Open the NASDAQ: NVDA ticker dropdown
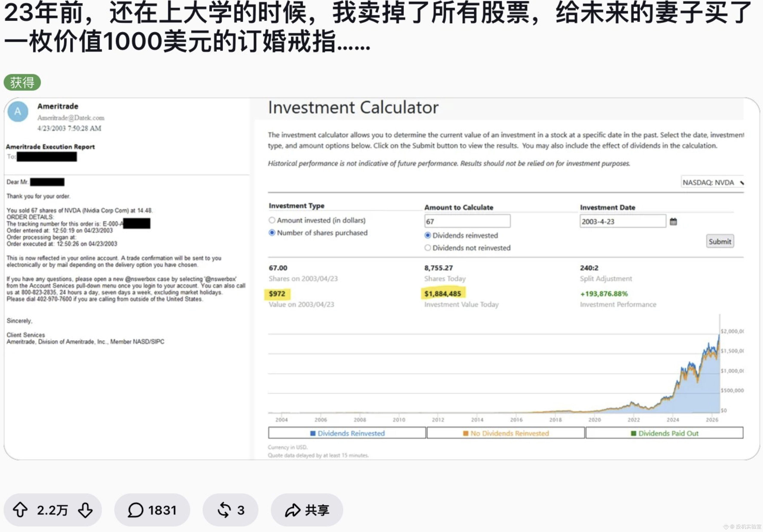This screenshot has width=763, height=532. point(712,182)
